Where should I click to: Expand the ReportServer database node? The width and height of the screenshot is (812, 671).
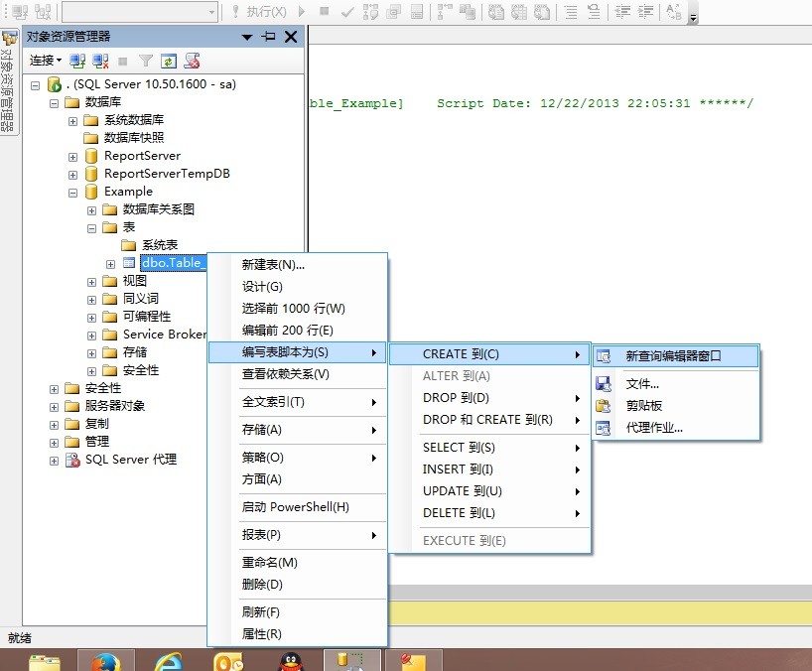[73, 156]
